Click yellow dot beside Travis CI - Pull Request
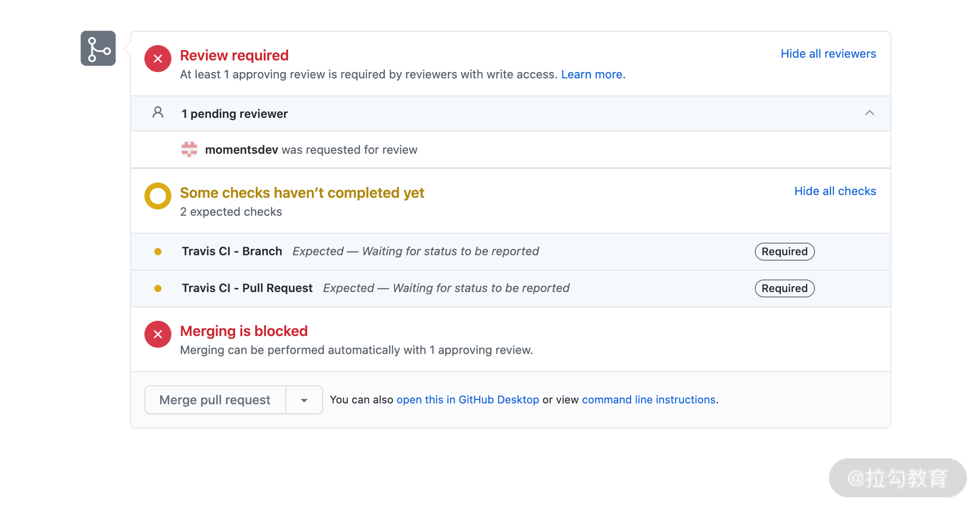The image size is (980, 510). tap(157, 288)
